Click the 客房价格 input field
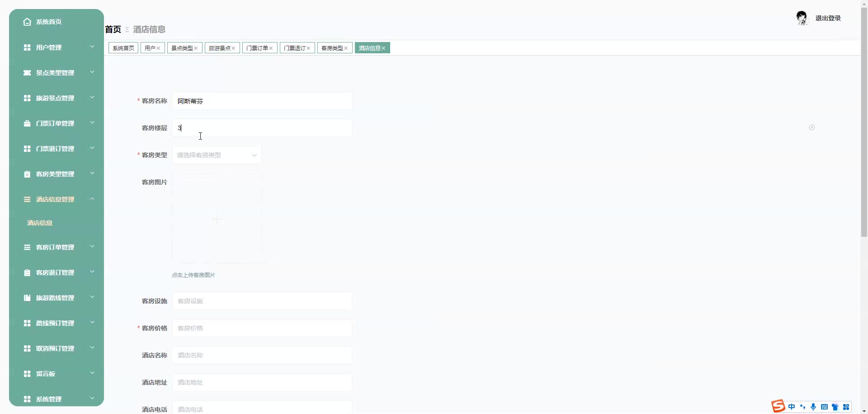 (262, 328)
